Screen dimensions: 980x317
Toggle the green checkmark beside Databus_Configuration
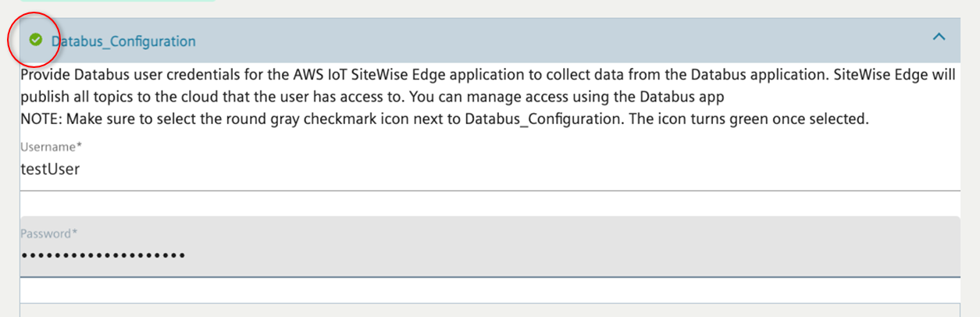tap(35, 40)
